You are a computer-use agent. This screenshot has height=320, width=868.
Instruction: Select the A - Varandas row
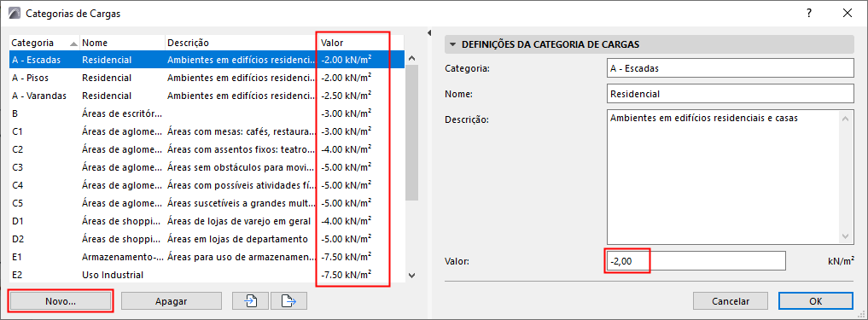click(207, 96)
